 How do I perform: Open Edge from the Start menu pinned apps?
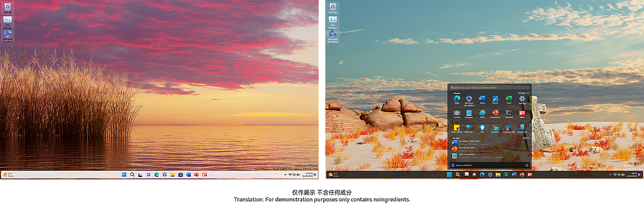coord(457,100)
